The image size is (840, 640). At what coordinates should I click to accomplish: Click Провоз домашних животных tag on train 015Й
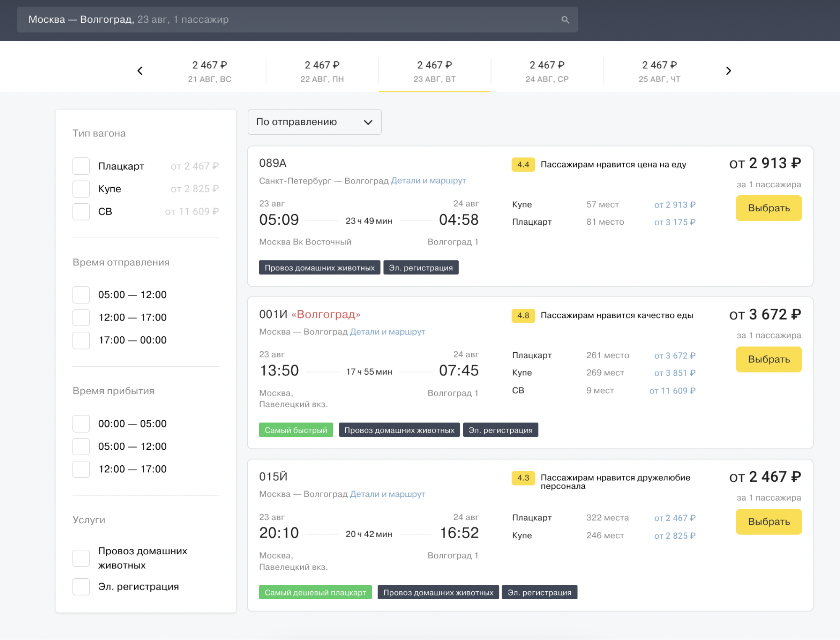[x=438, y=593]
